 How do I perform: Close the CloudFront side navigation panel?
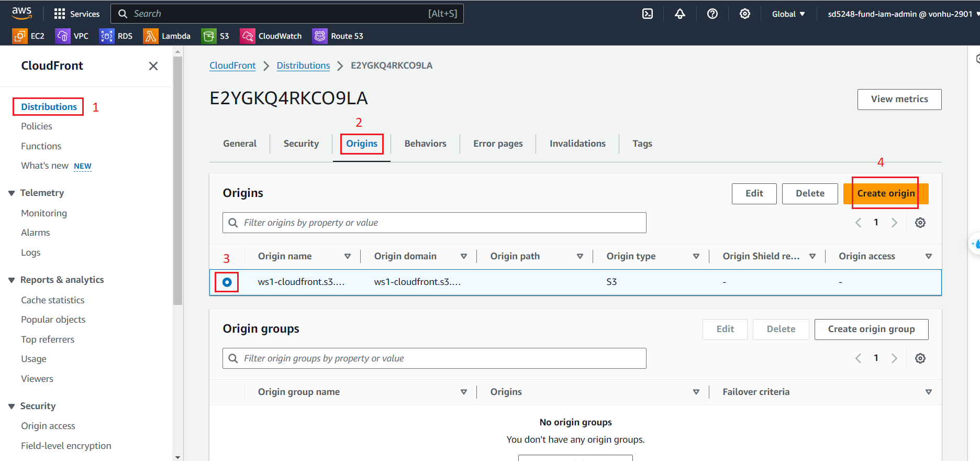pos(153,66)
